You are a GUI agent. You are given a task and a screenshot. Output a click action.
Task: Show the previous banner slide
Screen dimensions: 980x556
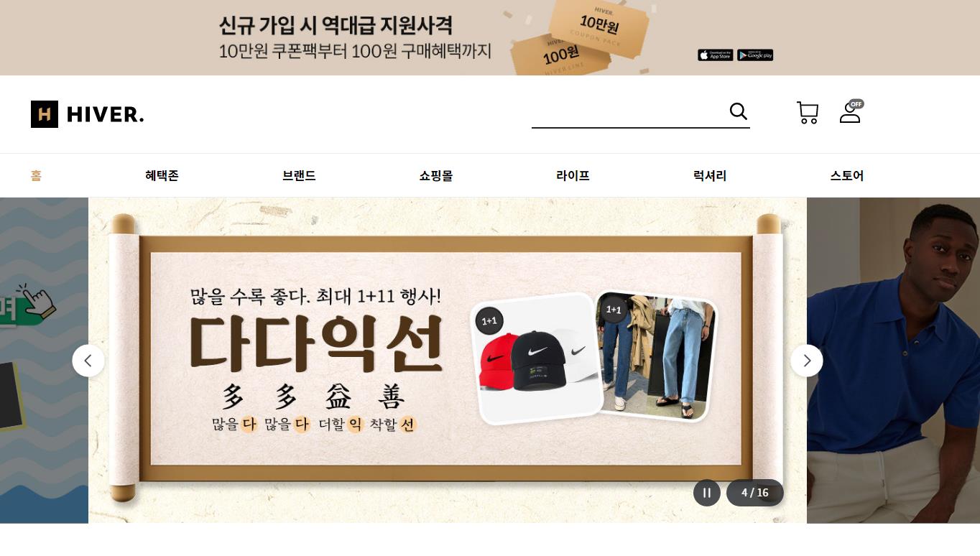(88, 361)
